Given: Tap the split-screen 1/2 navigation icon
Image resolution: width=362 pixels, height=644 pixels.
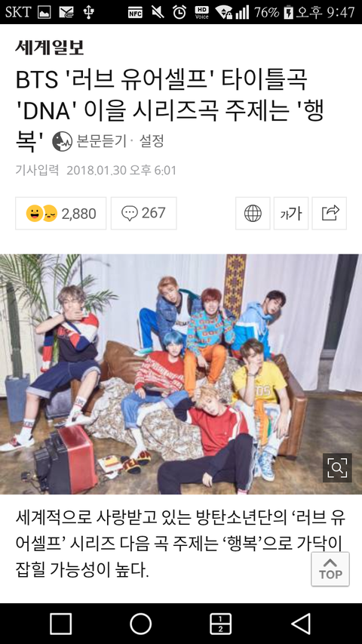Looking at the screenshot, I should [221, 624].
